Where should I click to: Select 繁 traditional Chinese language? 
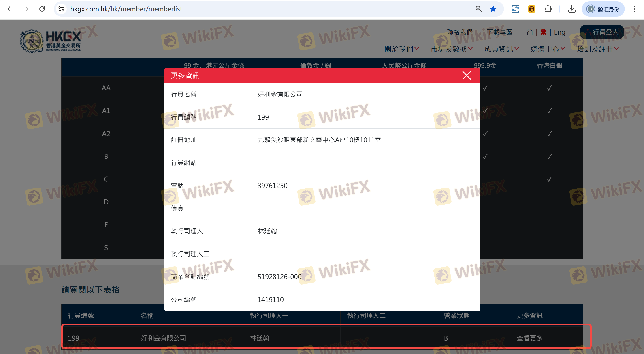click(543, 32)
